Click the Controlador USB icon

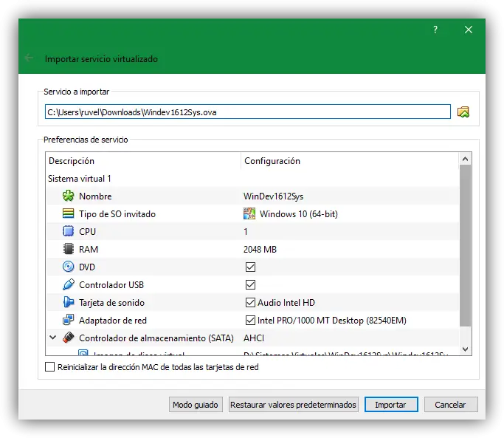point(68,284)
